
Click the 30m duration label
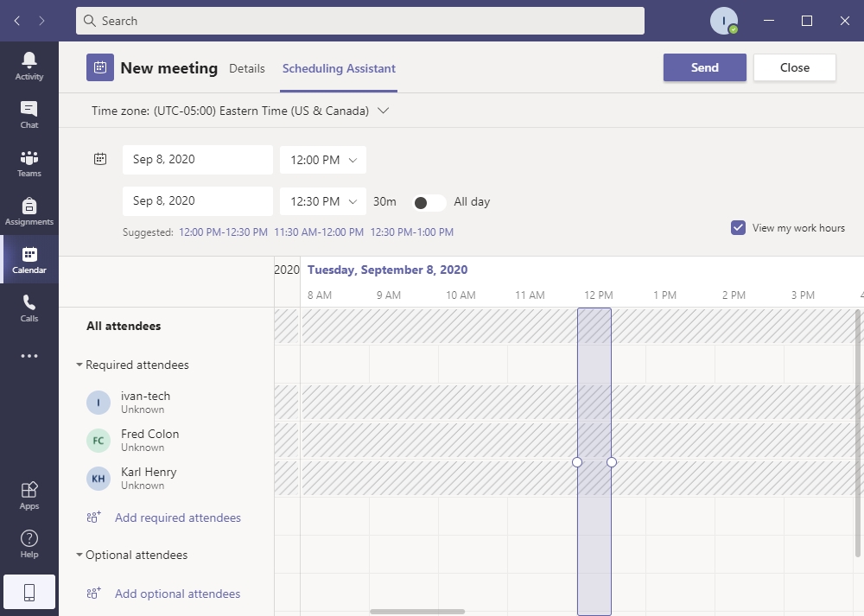(384, 201)
